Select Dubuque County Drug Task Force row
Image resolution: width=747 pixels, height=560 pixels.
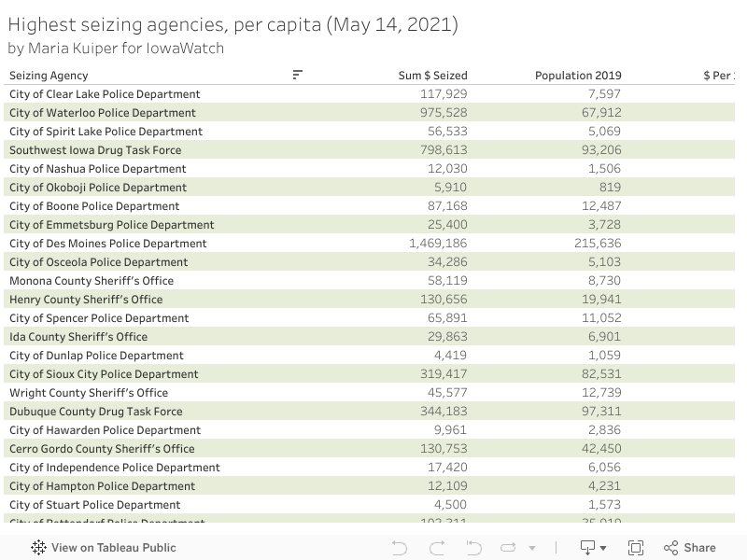(96, 412)
